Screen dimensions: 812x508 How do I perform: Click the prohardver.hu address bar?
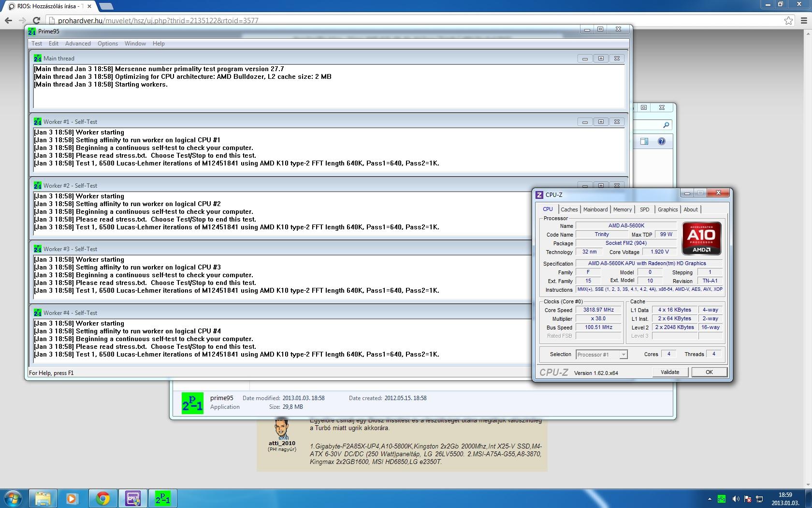(416, 20)
